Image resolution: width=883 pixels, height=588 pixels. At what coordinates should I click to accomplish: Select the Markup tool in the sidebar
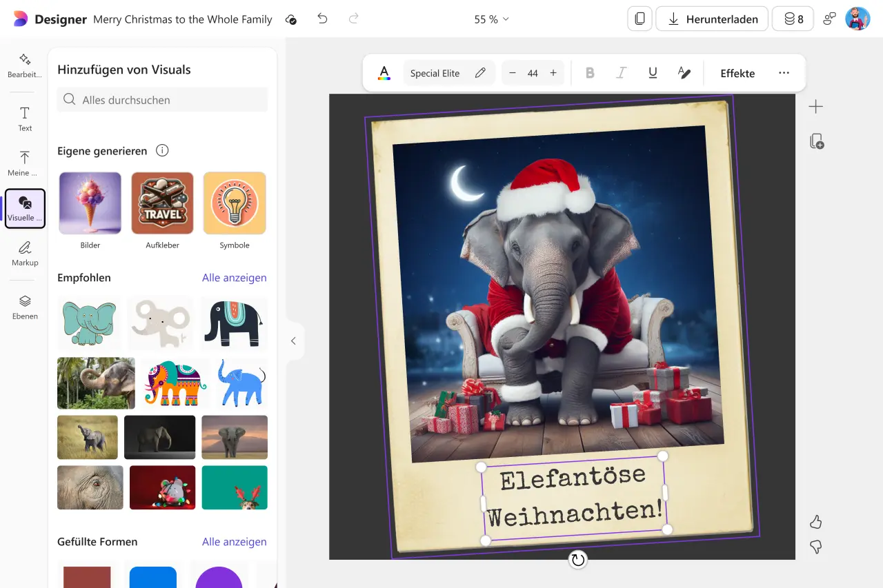tap(24, 254)
